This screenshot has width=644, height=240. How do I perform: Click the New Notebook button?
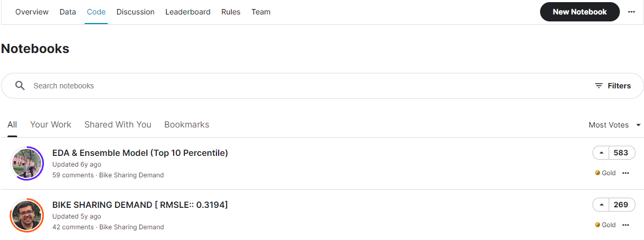(580, 12)
